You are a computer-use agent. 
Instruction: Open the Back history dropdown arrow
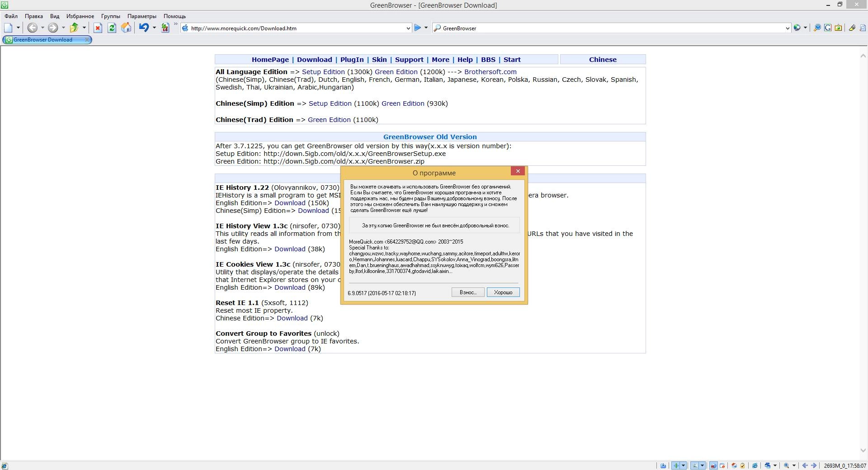pos(42,28)
